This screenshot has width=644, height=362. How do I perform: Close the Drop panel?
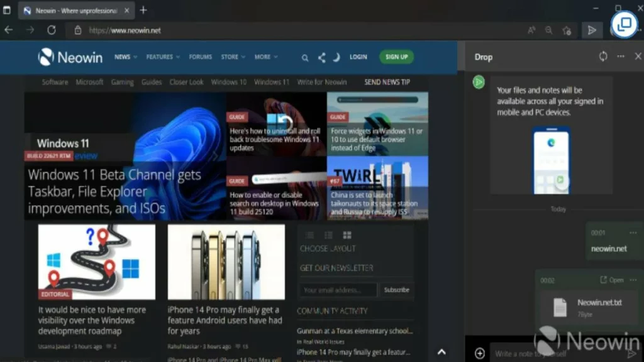tap(638, 56)
